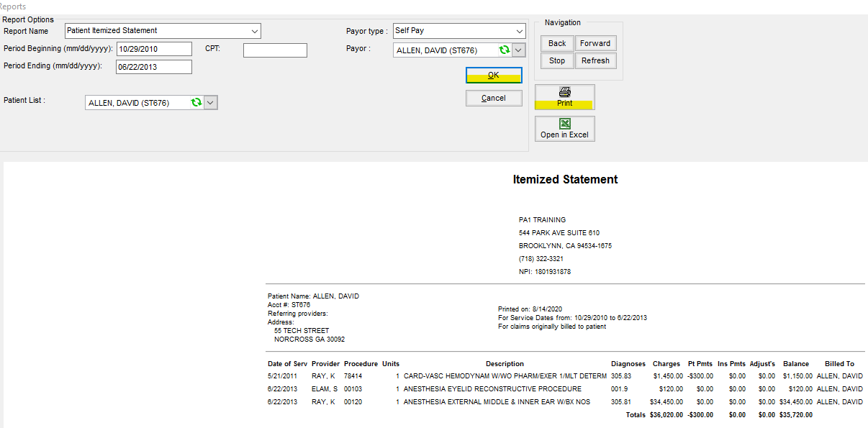Click procedure code 00120
Image resolution: width=868 pixels, height=428 pixels.
[x=354, y=401]
